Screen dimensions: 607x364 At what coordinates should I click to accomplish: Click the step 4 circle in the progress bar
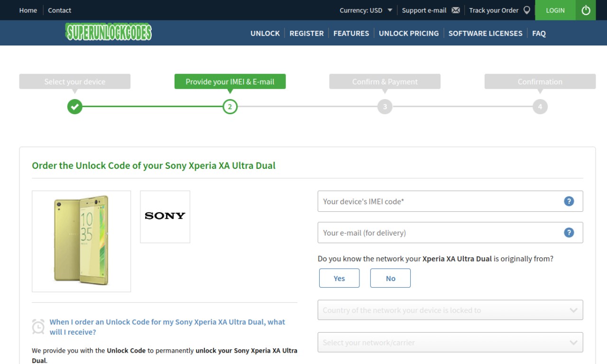[x=540, y=107]
